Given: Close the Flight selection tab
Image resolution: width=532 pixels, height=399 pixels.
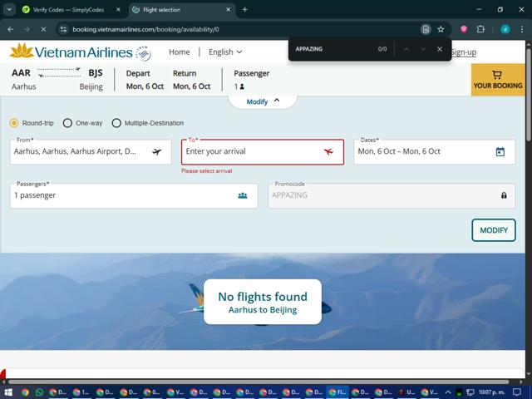Looking at the screenshot, I should 229,9.
